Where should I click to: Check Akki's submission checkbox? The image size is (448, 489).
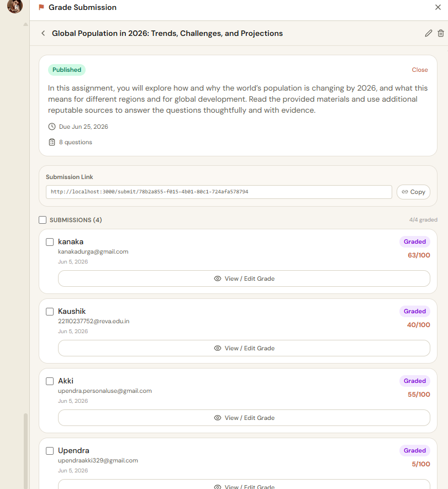pos(50,381)
